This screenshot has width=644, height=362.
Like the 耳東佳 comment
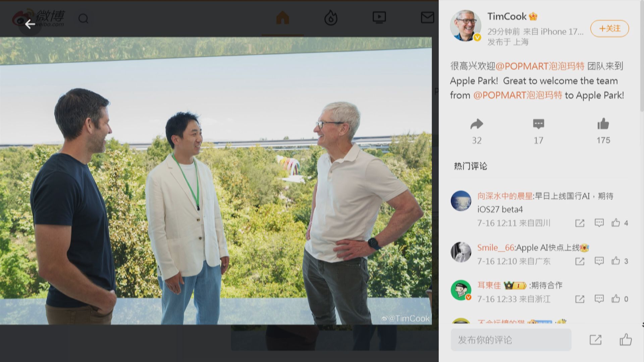coord(615,299)
